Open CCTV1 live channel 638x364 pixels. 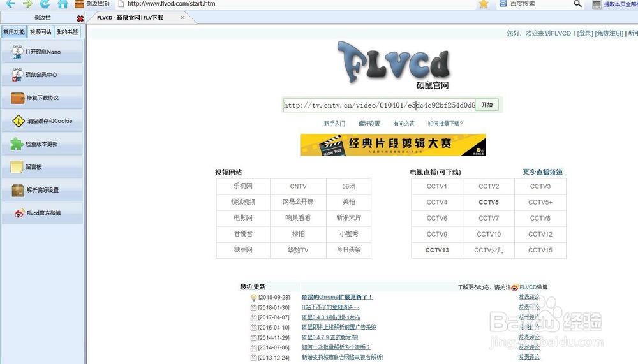click(x=437, y=186)
